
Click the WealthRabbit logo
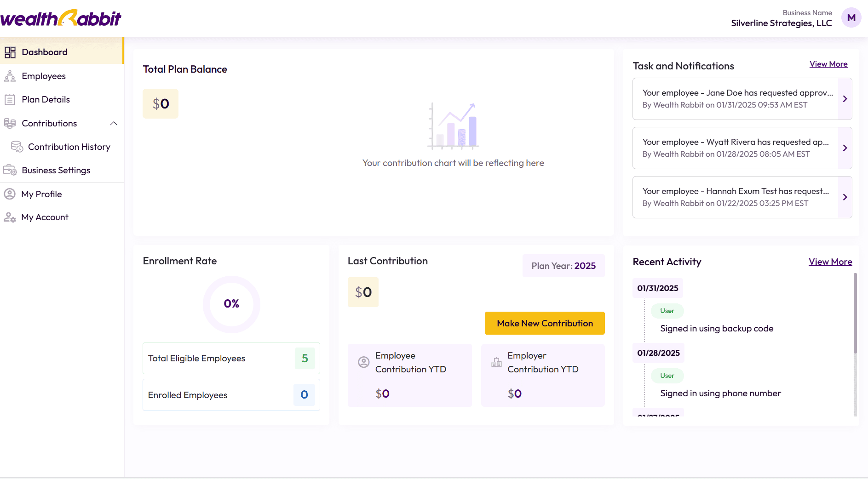(61, 18)
